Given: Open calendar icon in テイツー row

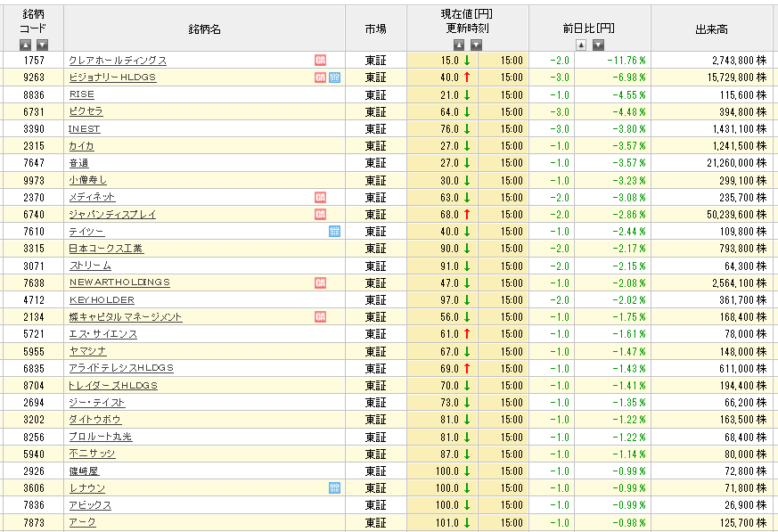Looking at the screenshot, I should coord(335,232).
